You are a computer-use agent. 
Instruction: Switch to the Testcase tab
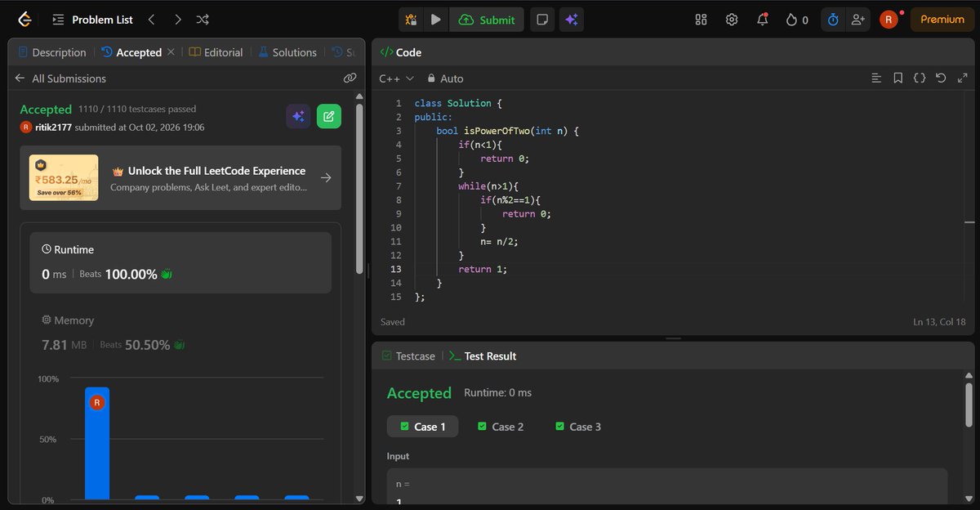click(407, 356)
